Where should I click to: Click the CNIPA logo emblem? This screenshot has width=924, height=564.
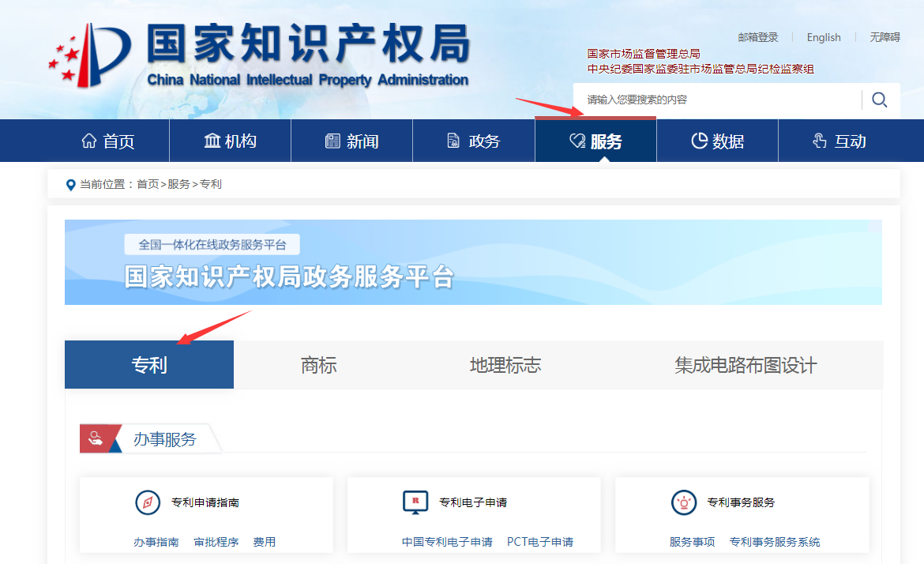tap(89, 55)
